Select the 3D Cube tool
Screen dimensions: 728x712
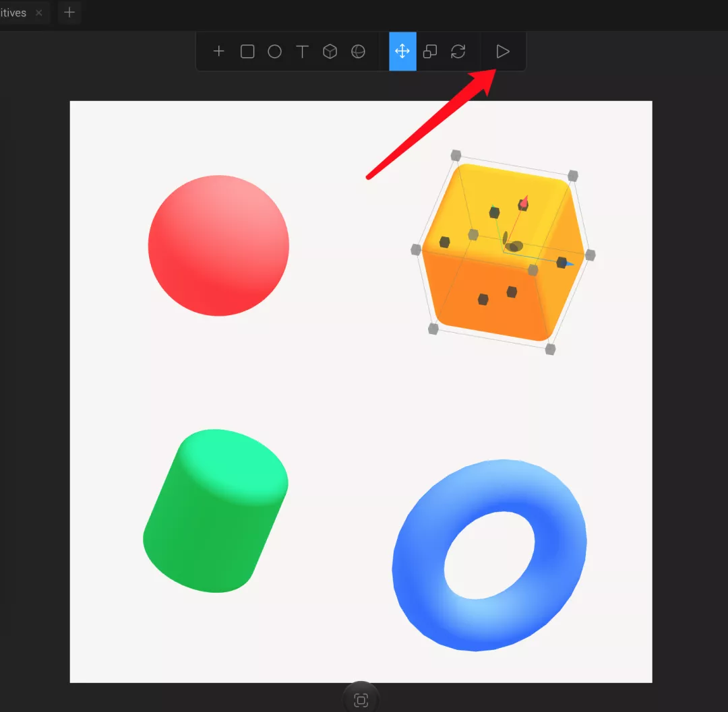click(330, 51)
